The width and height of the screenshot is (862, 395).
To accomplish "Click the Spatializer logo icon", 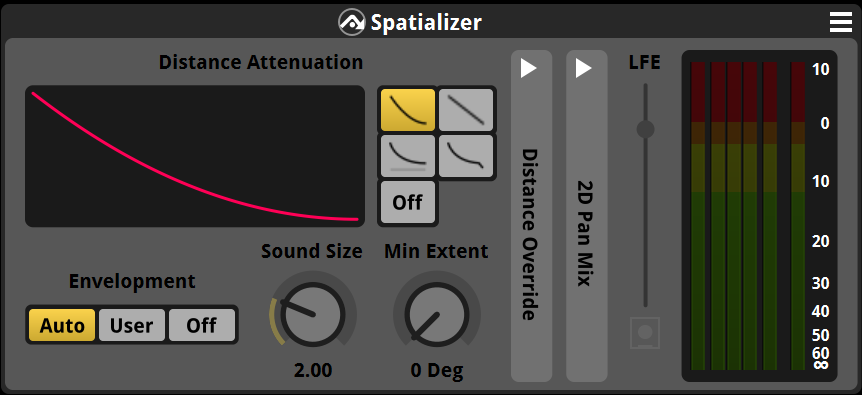I will coord(352,23).
